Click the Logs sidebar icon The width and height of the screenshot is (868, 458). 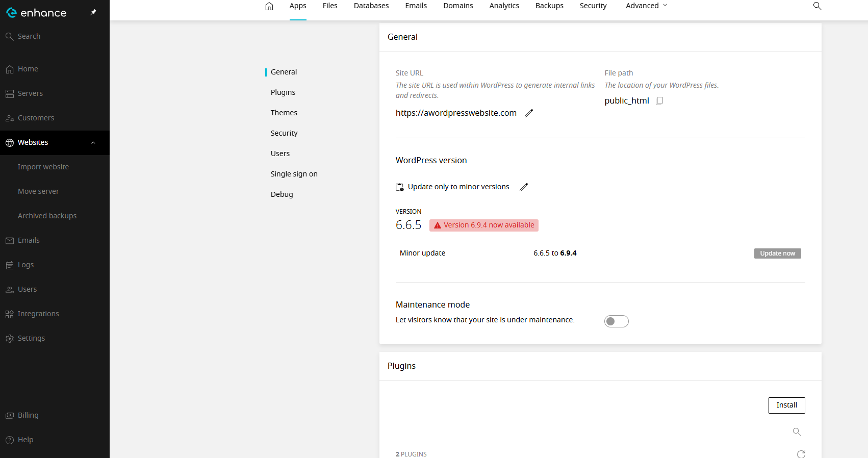click(x=10, y=265)
